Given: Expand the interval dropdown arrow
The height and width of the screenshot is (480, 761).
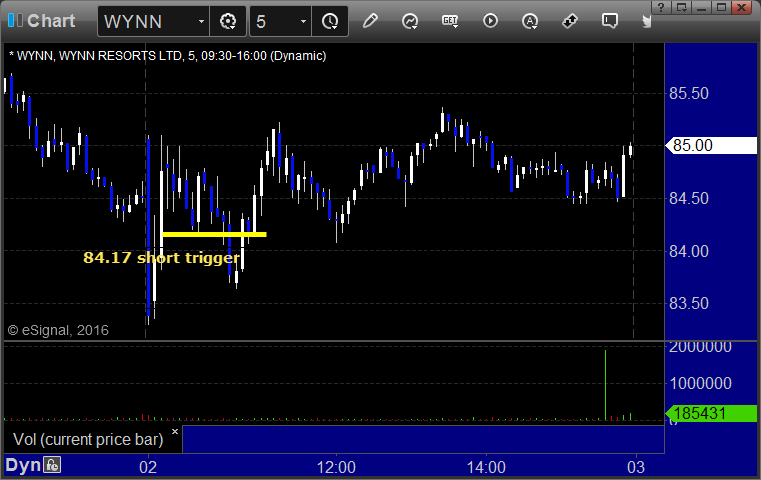Looking at the screenshot, I should 303,21.
